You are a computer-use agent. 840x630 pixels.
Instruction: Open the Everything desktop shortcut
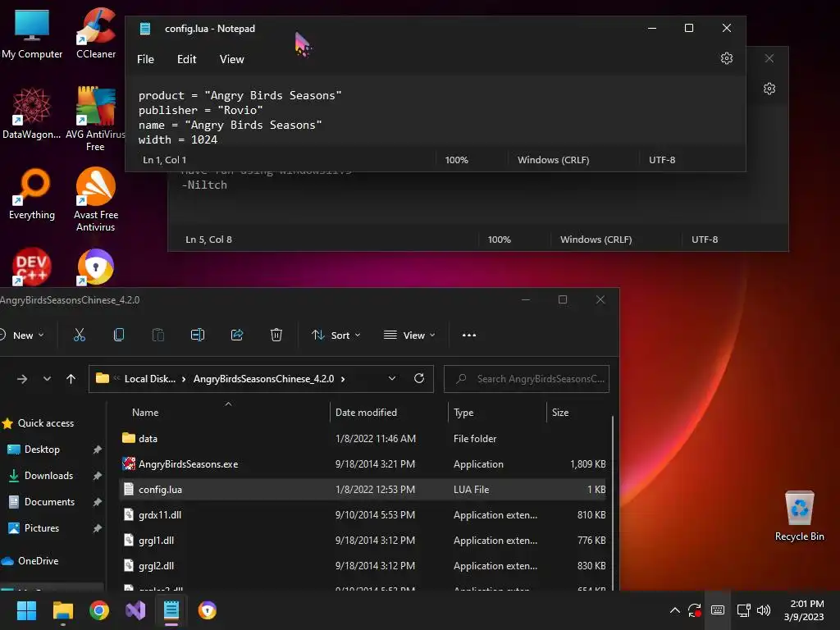tap(32, 194)
